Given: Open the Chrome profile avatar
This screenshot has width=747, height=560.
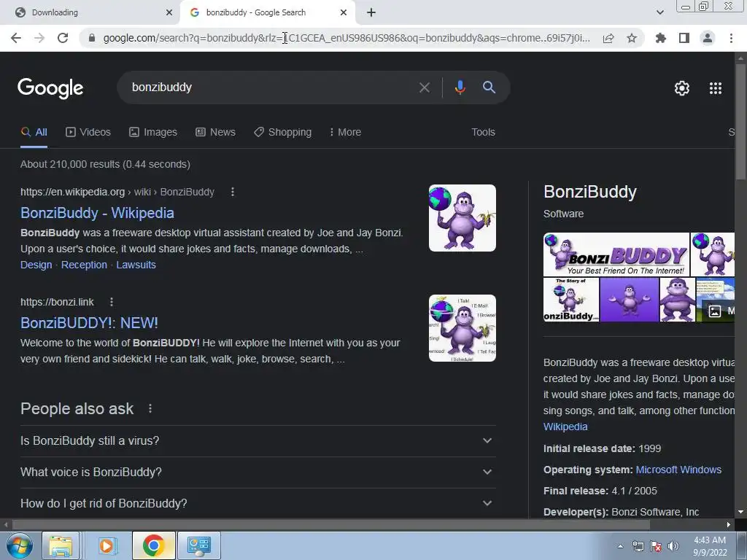Looking at the screenshot, I should tap(708, 38).
